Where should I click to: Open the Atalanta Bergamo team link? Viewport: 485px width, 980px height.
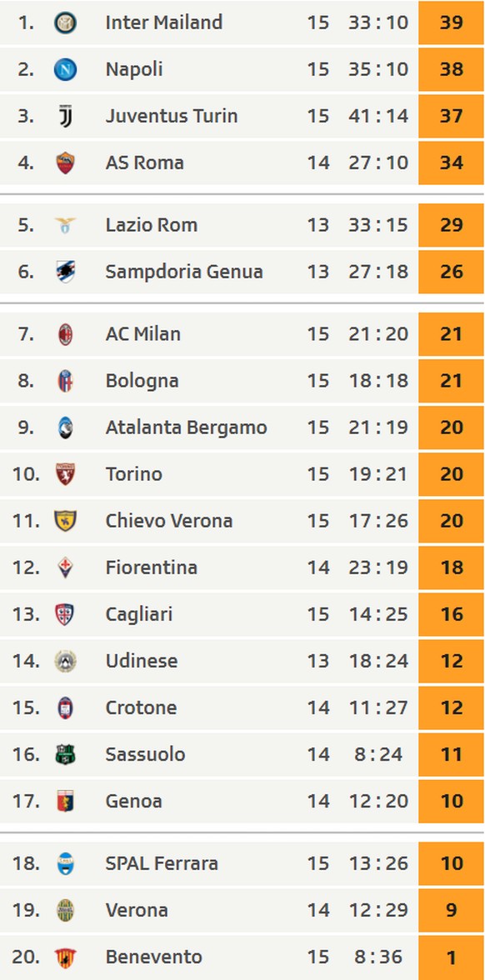click(187, 427)
